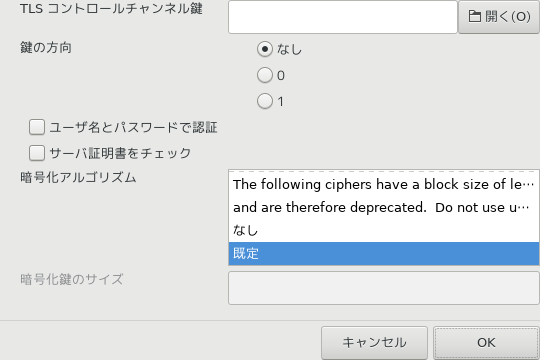The image size is (540, 360).
Task: Click the 鍵の方向 label
Action: (x=46, y=48)
